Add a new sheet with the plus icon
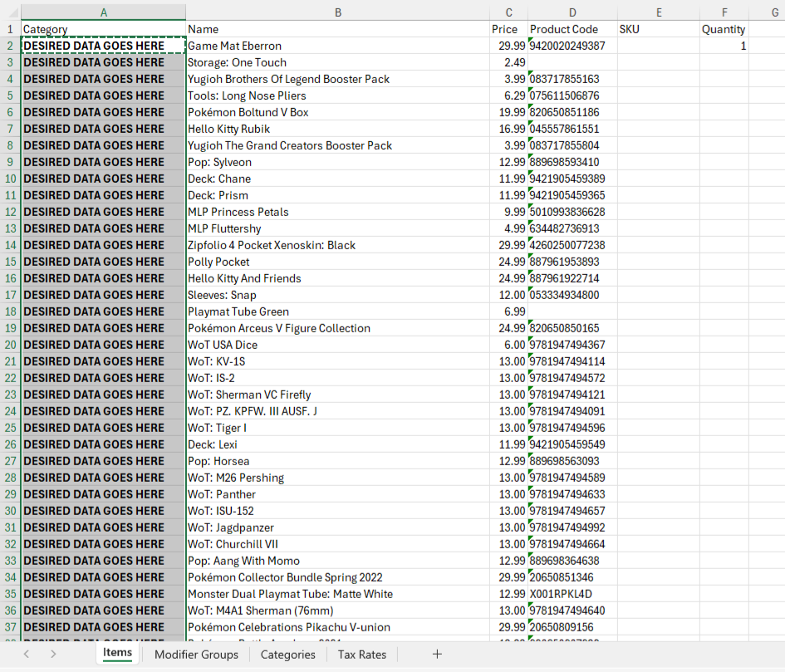Viewport: 785px width, 672px height. coord(437,654)
